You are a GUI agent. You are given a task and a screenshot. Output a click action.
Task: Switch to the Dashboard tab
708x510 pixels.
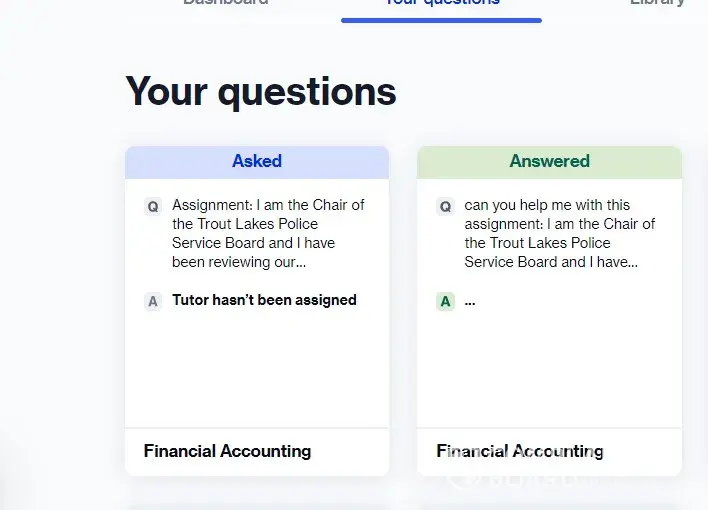pos(225,3)
